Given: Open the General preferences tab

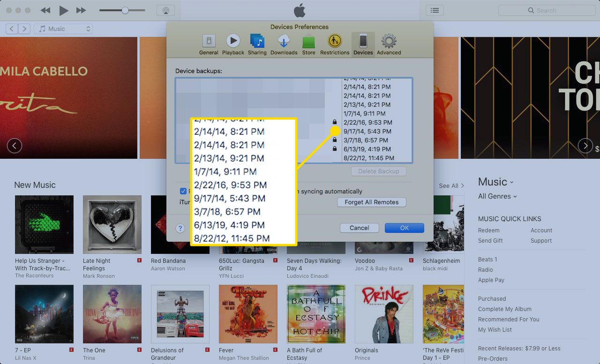Looking at the screenshot, I should point(209,45).
